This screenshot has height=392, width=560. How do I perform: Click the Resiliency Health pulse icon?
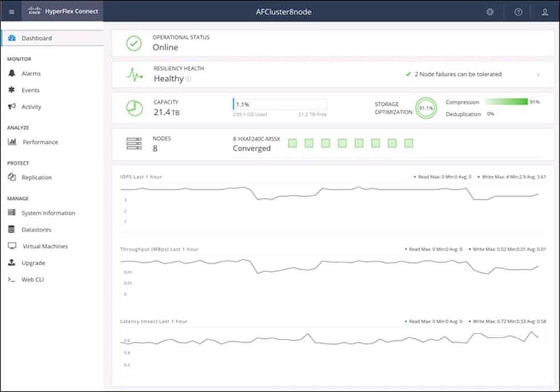click(x=135, y=74)
